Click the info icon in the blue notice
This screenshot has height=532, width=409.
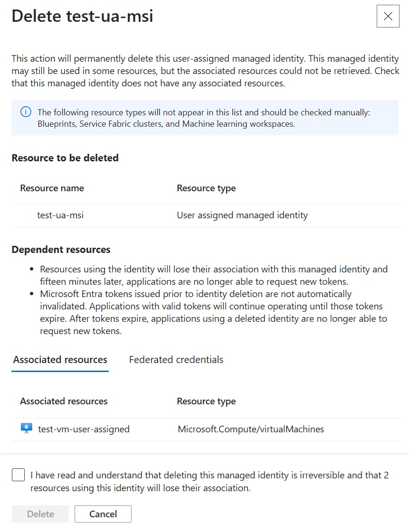[x=26, y=112]
